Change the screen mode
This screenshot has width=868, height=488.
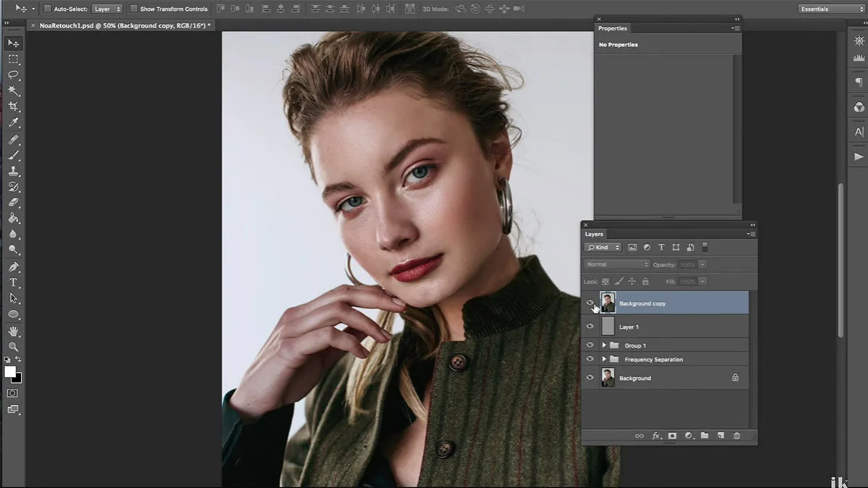(x=13, y=409)
